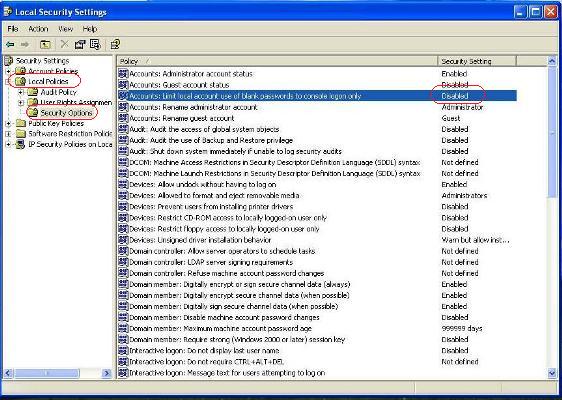
Task: Select Audit: Audit the access of global system objects
Action: tap(317, 129)
